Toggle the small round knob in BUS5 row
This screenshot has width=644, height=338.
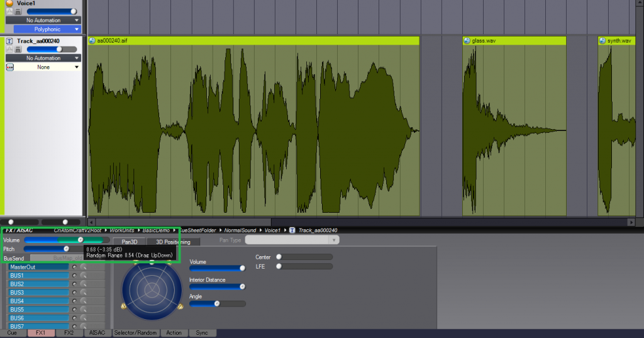point(74,310)
